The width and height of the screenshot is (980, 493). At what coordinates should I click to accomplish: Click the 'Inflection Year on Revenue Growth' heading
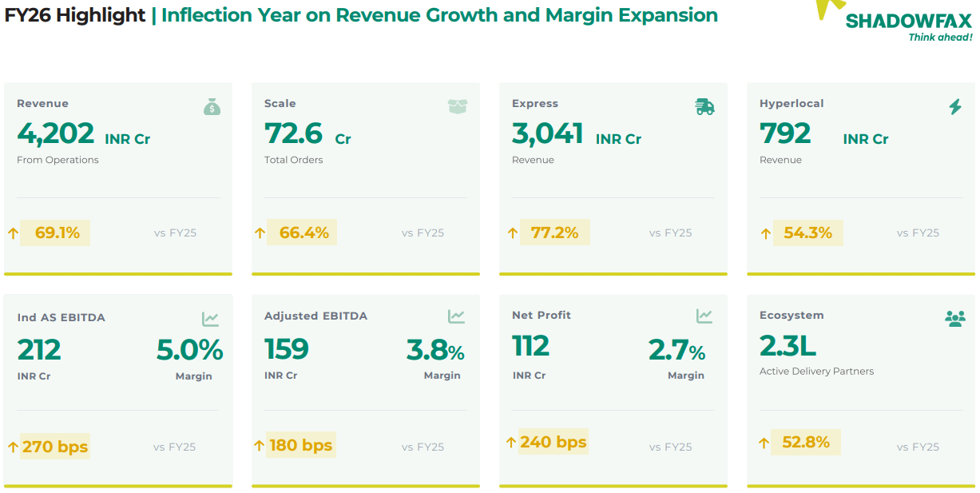[x=330, y=15]
